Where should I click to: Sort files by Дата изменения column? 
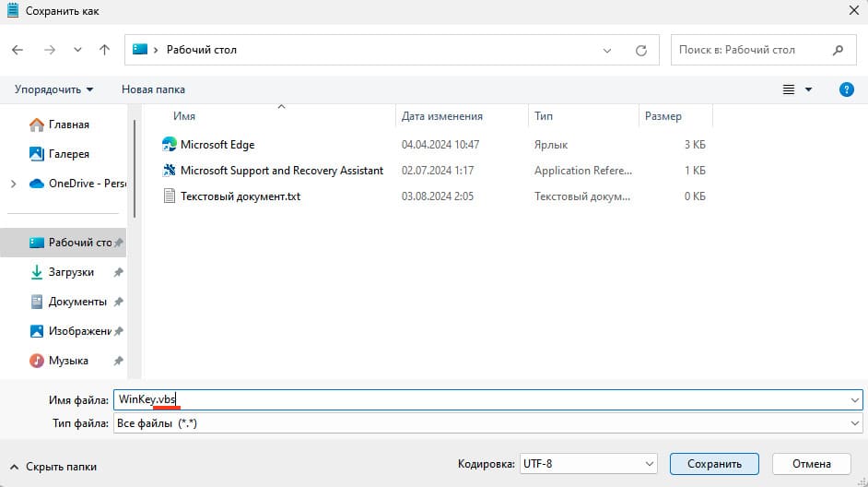442,116
